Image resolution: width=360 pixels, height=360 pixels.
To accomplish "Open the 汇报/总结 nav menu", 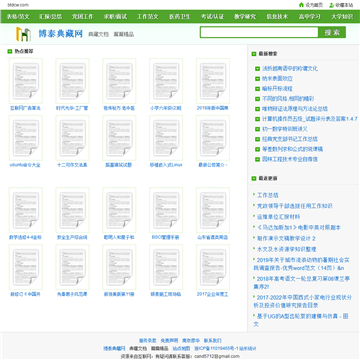I will (50, 17).
